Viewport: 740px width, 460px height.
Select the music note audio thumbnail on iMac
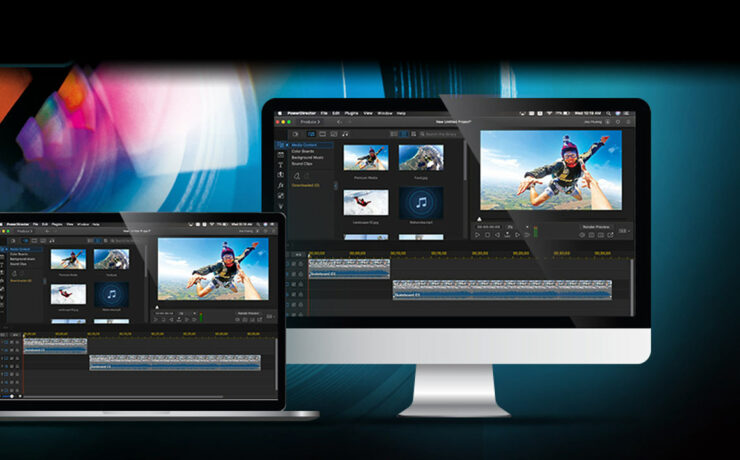coord(421,203)
